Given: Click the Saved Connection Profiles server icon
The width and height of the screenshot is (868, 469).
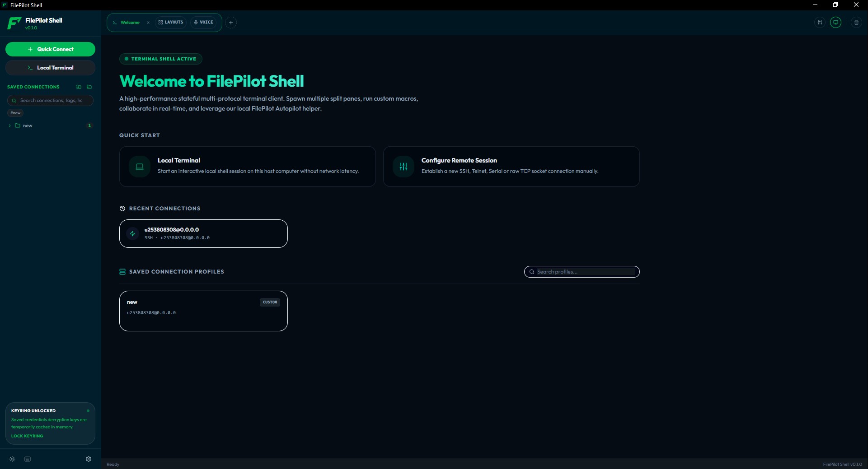Looking at the screenshot, I should (x=122, y=272).
